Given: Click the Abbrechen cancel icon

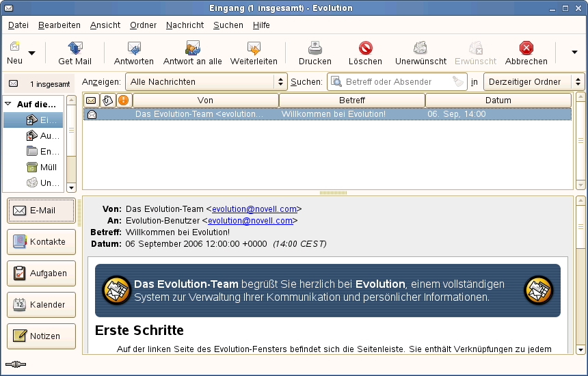Looking at the screenshot, I should pos(526,48).
